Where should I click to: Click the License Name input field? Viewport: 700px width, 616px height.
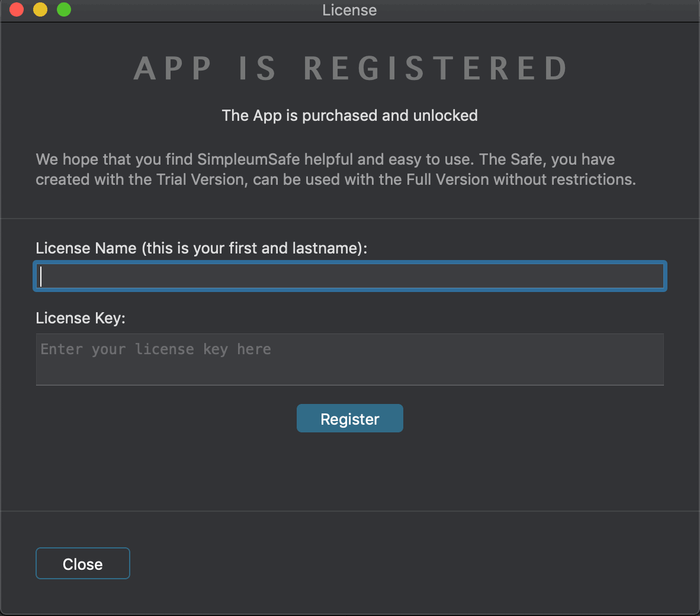[350, 276]
